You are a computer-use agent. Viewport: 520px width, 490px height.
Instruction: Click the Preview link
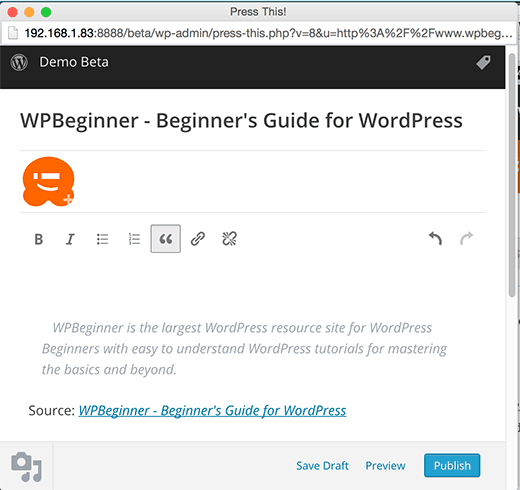point(385,465)
